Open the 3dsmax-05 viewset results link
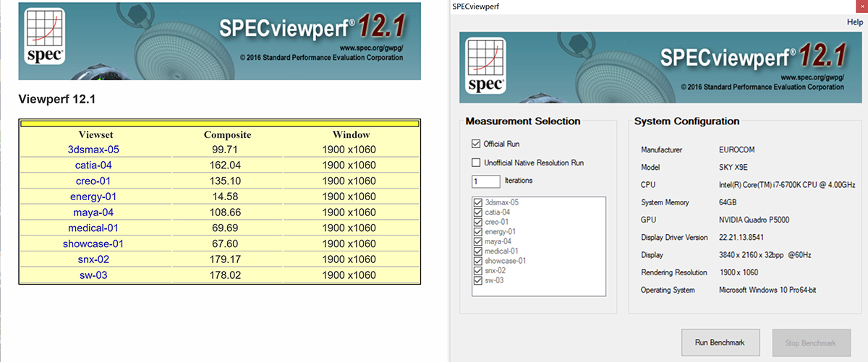Image resolution: width=868 pixels, height=362 pixels. 93,150
